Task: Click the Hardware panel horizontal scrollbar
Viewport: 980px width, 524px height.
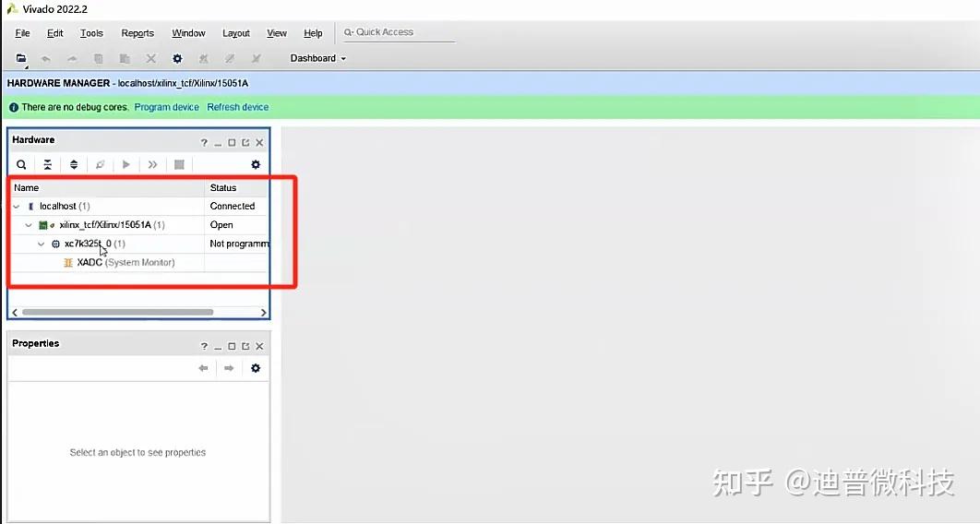Action: coord(117,312)
